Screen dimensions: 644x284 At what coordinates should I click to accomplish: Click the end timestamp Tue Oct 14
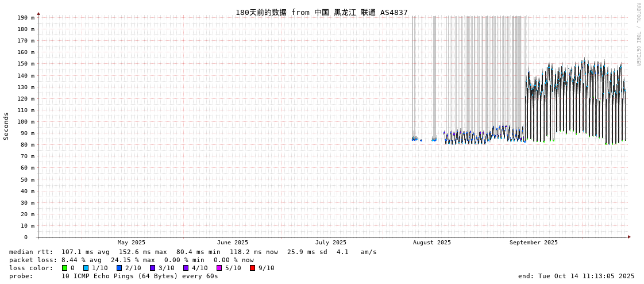tap(576, 276)
